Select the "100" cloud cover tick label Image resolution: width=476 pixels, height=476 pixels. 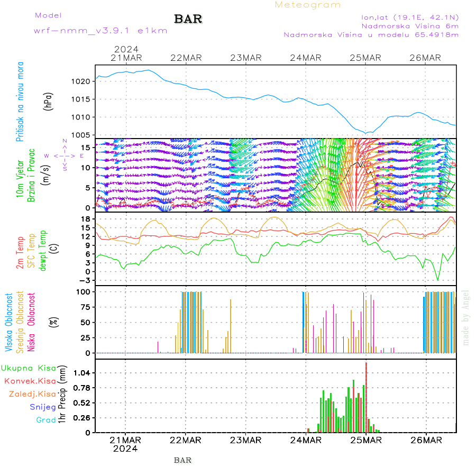(x=83, y=292)
